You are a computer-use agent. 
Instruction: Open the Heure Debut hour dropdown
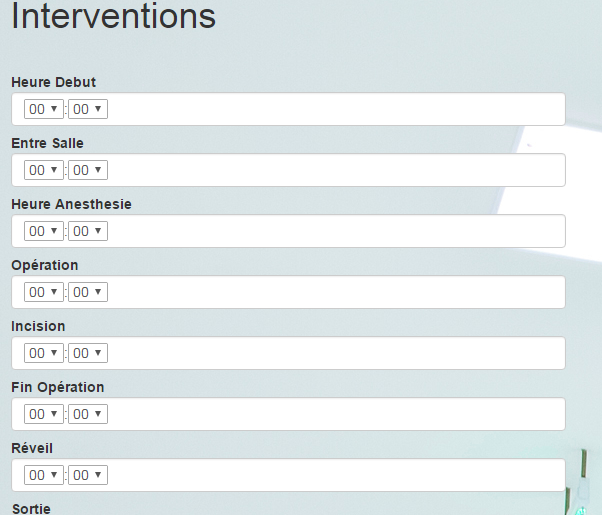44,109
